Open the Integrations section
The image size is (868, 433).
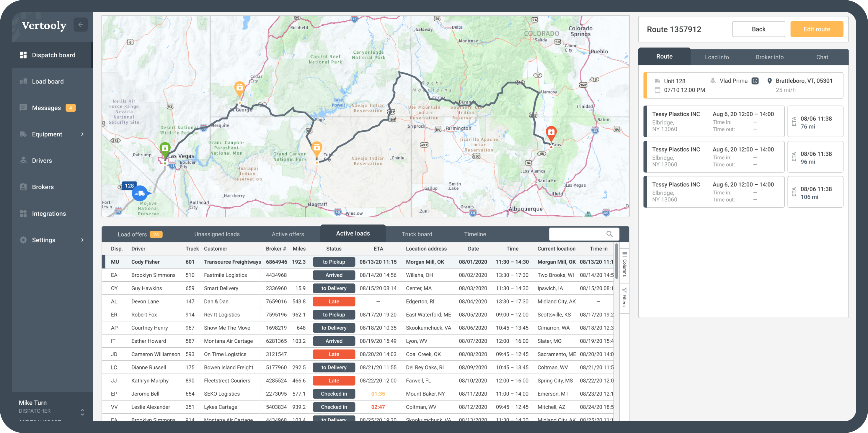(x=49, y=214)
